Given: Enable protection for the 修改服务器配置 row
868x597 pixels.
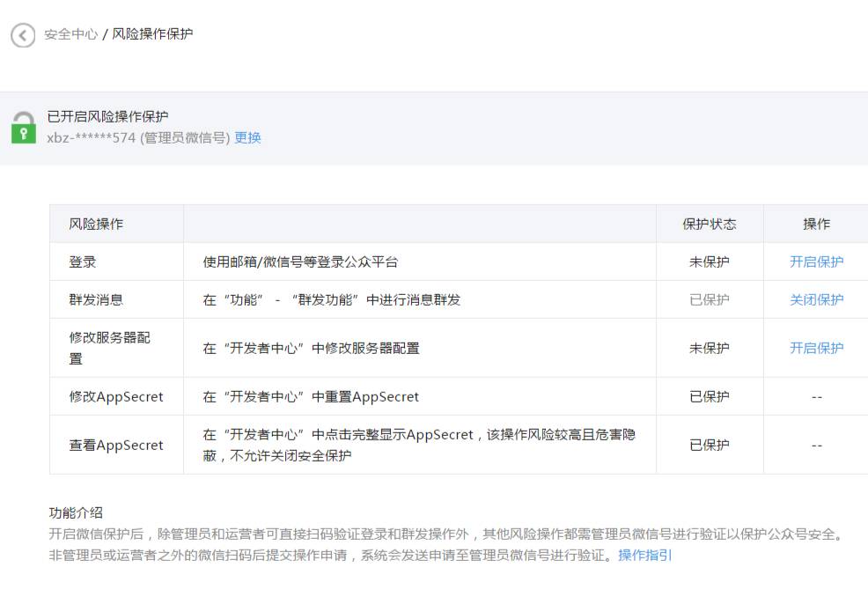Looking at the screenshot, I should (x=816, y=349).
